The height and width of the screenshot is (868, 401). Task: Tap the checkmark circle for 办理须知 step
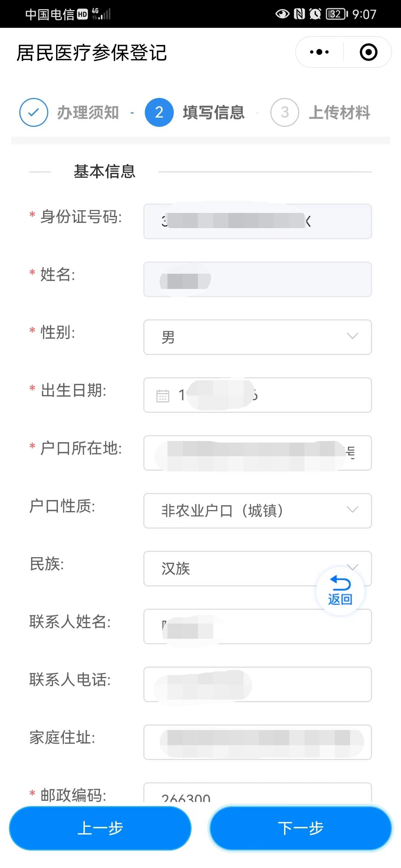(x=33, y=112)
